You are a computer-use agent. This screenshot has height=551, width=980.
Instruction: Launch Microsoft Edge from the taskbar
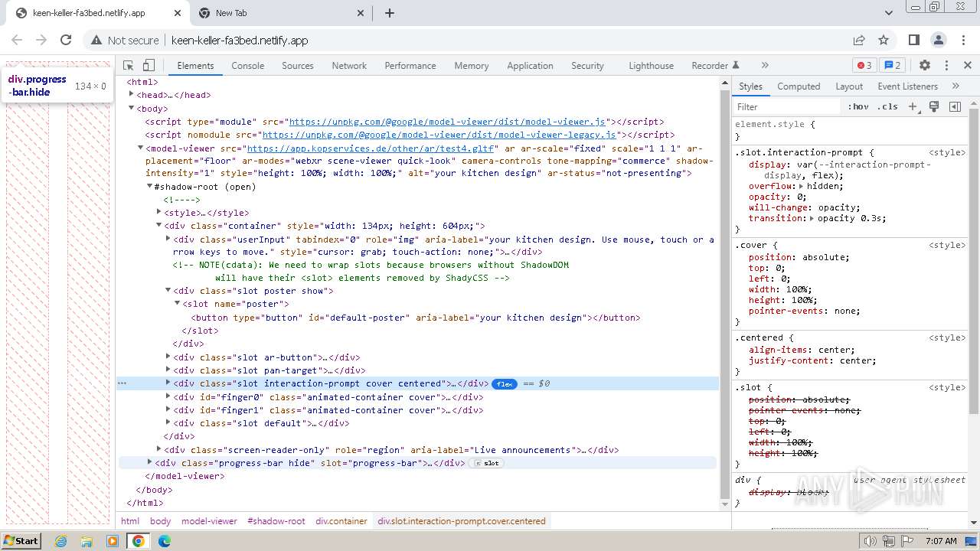[x=164, y=541]
